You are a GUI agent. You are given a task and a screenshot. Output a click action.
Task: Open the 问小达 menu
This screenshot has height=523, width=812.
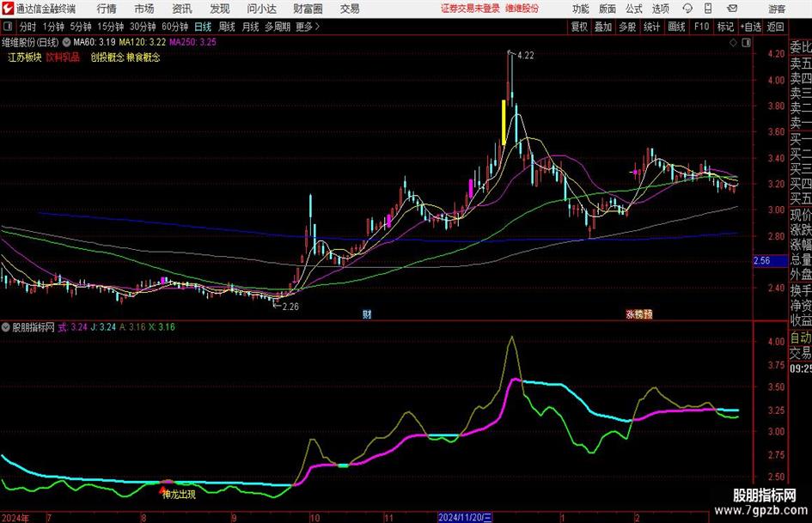(x=261, y=9)
